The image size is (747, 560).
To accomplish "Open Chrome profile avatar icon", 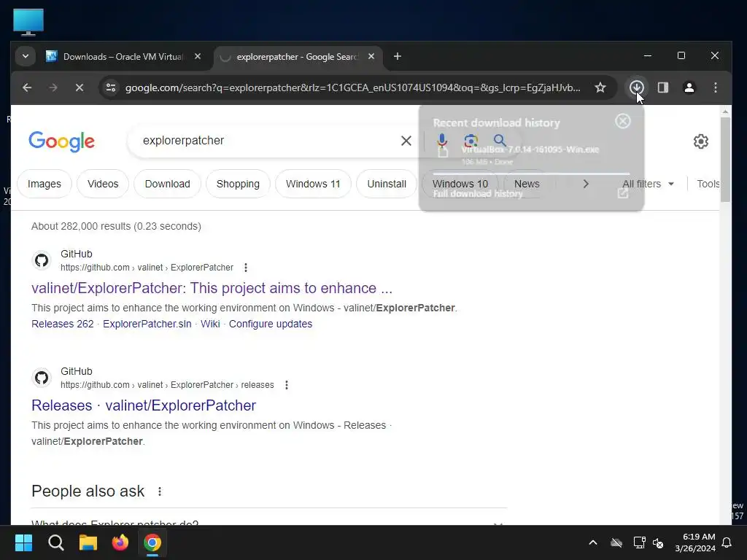I will tap(689, 87).
